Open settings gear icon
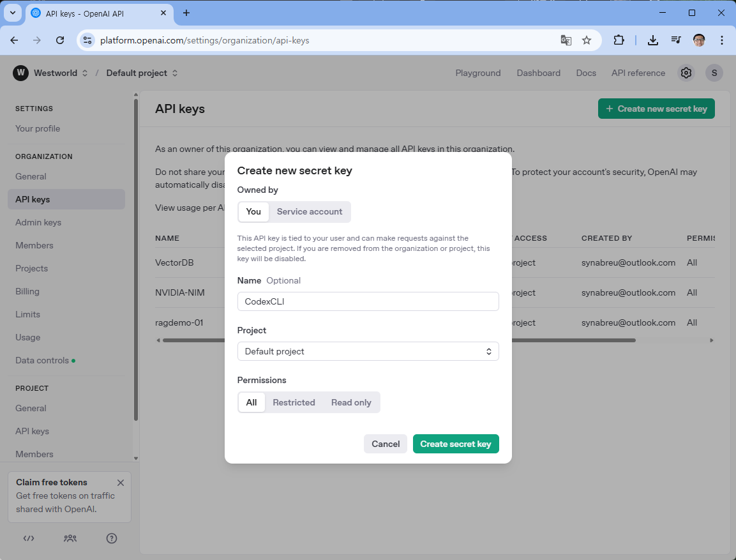The width and height of the screenshot is (736, 560). [x=686, y=73]
